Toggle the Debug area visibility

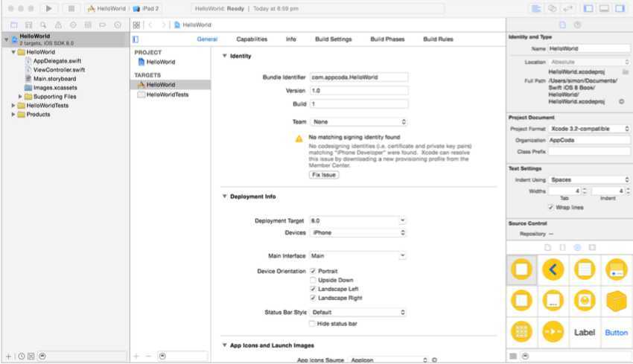(x=605, y=8)
